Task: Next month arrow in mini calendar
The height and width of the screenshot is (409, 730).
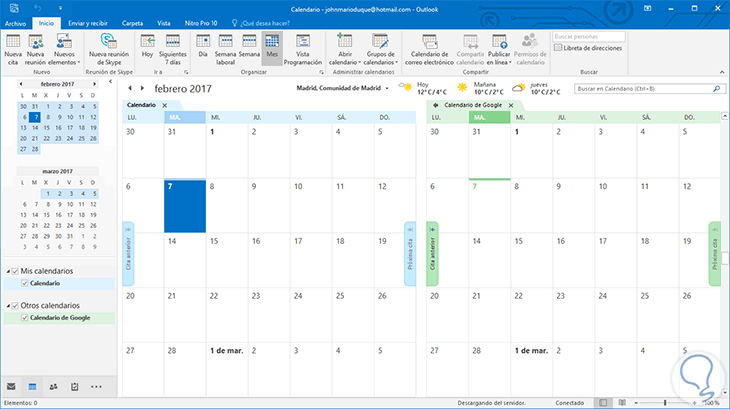Action: pyautogui.click(x=95, y=84)
